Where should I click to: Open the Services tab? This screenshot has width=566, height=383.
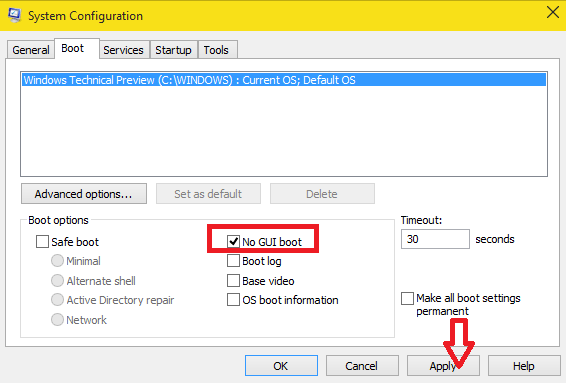click(123, 50)
